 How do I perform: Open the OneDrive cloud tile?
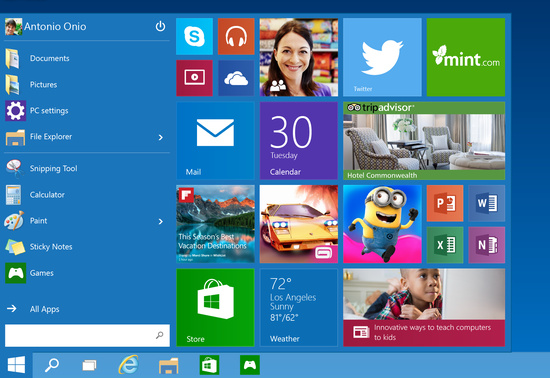tap(236, 78)
